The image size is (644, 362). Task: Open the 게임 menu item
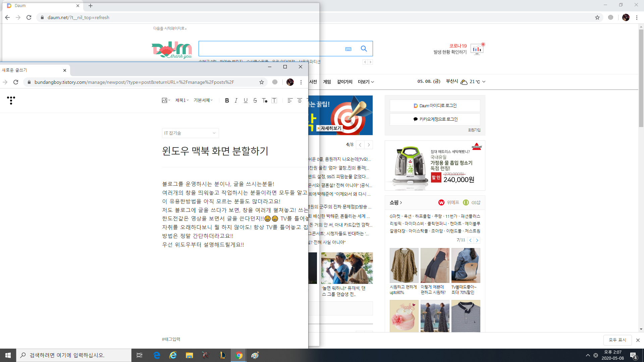tap(327, 82)
